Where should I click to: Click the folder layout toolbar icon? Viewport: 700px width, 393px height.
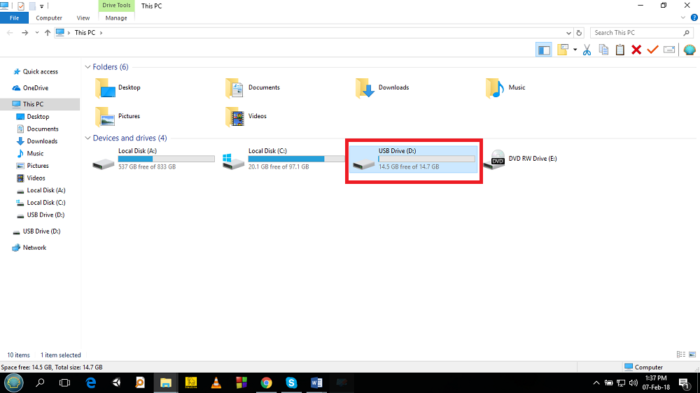[562, 50]
